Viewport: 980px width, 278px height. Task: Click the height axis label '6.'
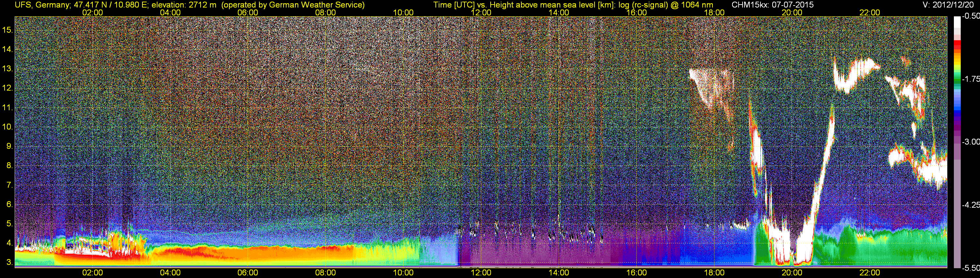9,204
